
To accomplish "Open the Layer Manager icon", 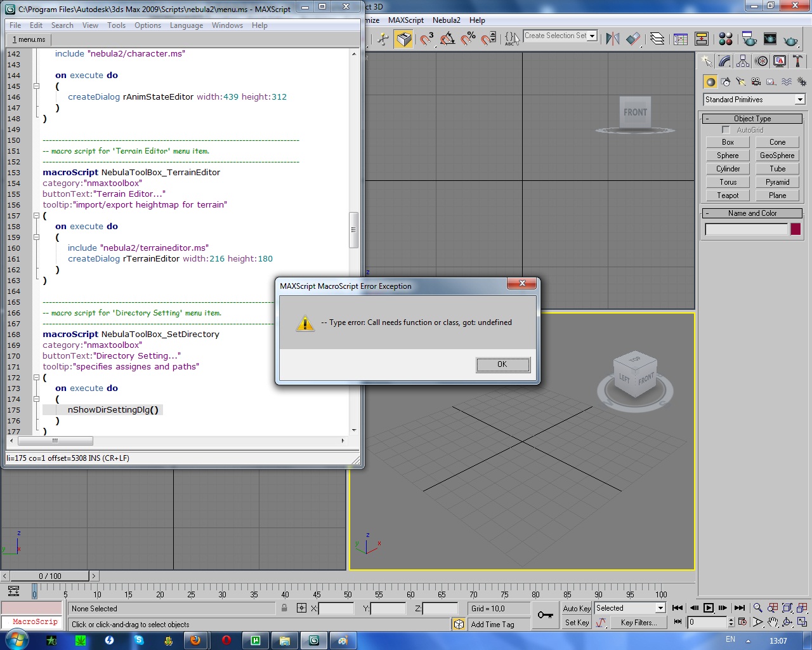I will tap(657, 39).
